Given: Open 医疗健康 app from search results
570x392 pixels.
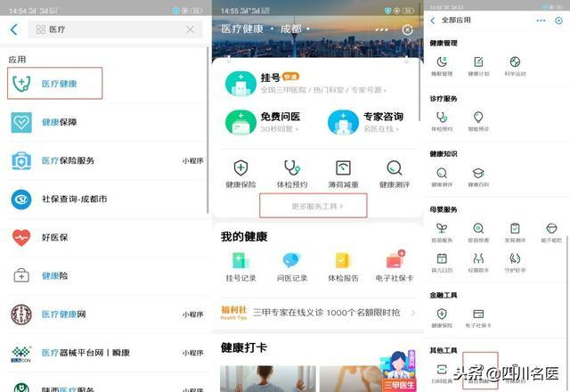Looking at the screenshot, I should (x=54, y=83).
